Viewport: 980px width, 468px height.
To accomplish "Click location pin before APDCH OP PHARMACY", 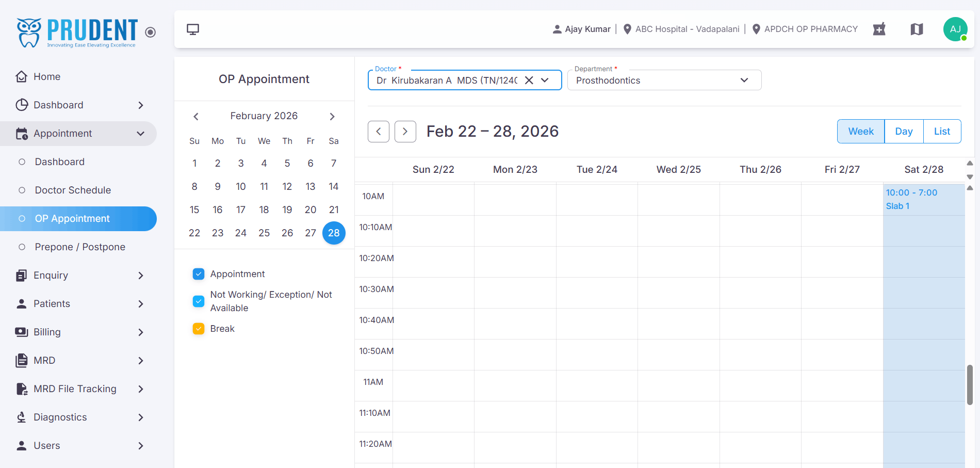I will click(756, 29).
